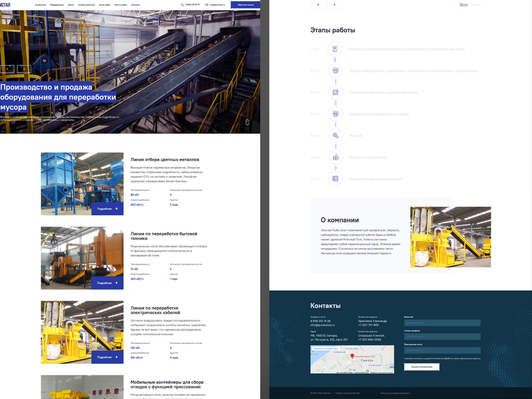Click the plus icon on цветных металлов Подробнее button

117,209
